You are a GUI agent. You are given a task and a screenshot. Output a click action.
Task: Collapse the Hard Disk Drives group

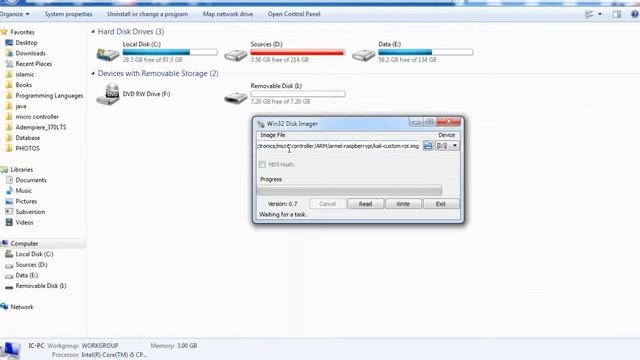tap(93, 31)
